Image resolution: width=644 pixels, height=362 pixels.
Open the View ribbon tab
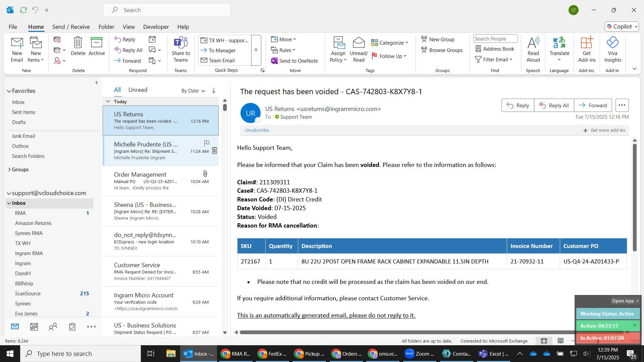129,27
